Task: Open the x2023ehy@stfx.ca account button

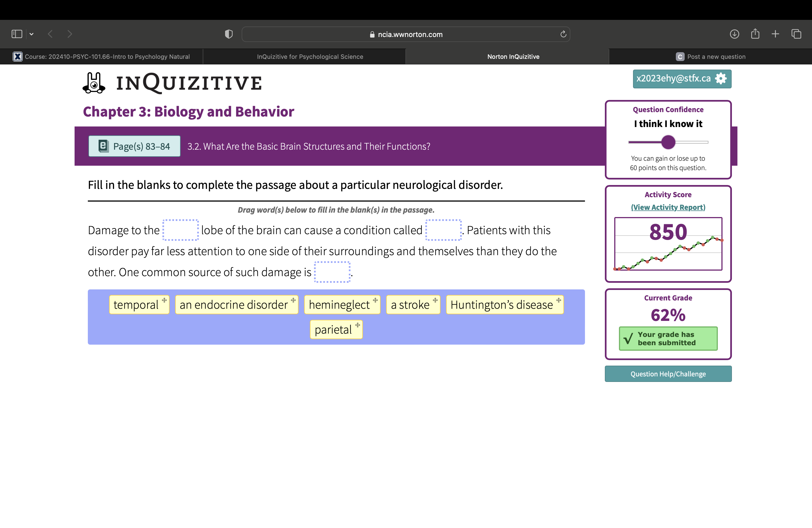Action: [x=682, y=79]
